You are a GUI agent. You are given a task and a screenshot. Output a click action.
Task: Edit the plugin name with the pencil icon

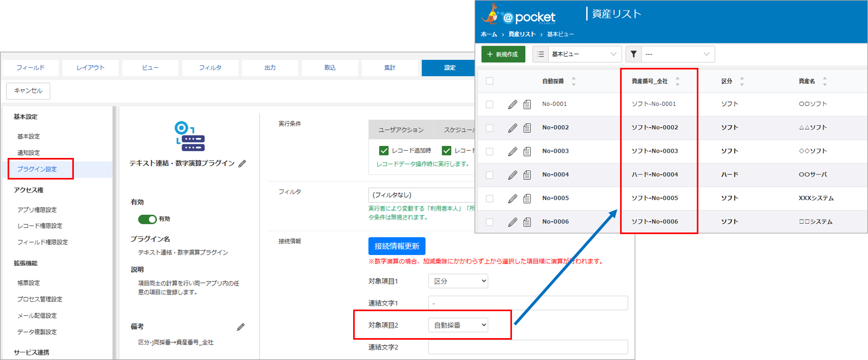click(242, 163)
